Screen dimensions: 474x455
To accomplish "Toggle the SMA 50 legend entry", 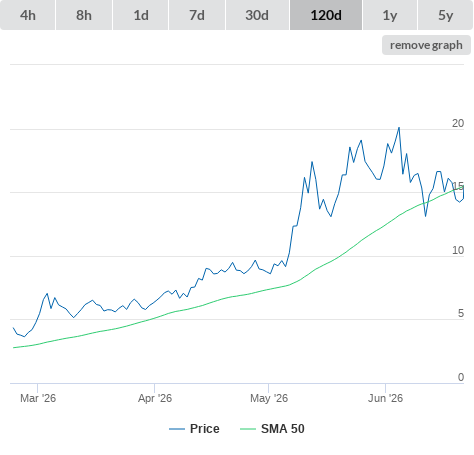I will click(x=283, y=429).
